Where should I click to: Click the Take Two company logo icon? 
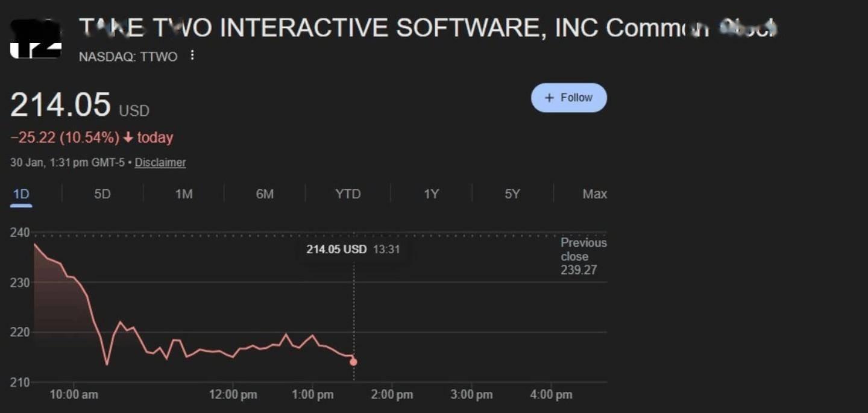point(36,40)
